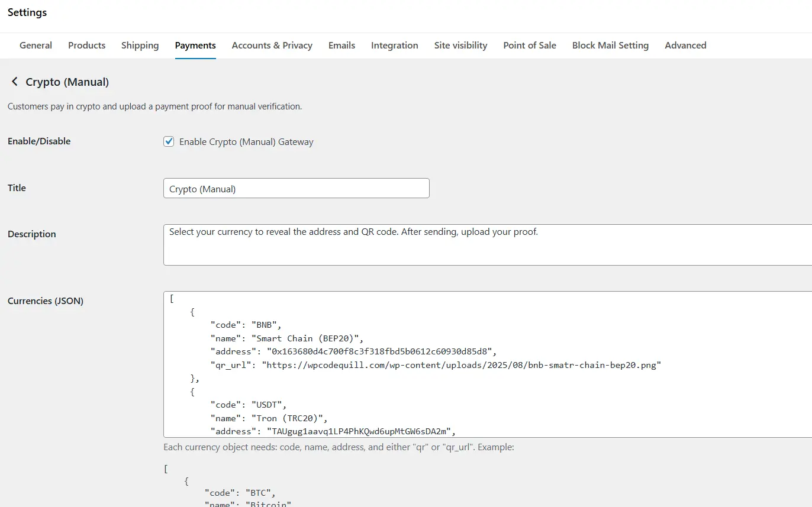Click the TAUgug1aavq1LP4 address line

coord(333,431)
